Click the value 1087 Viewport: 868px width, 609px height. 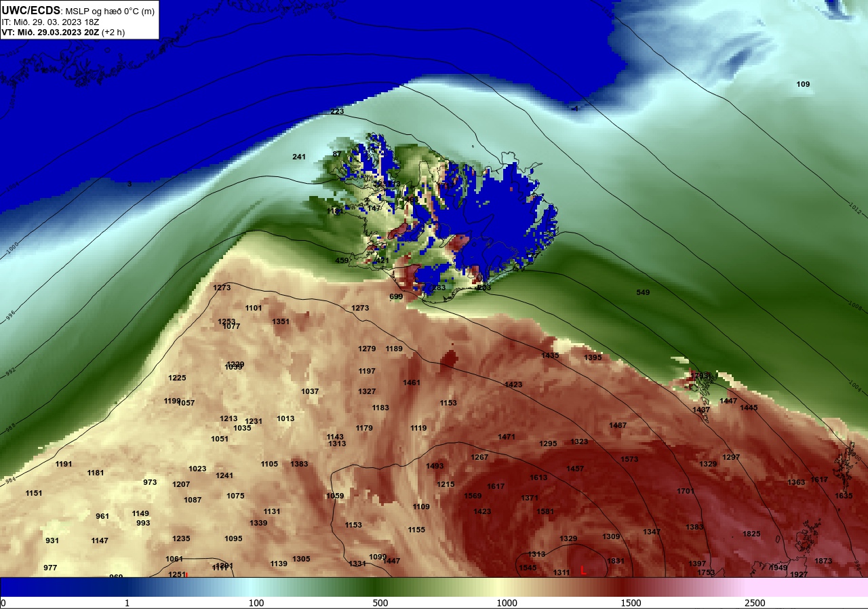point(193,500)
